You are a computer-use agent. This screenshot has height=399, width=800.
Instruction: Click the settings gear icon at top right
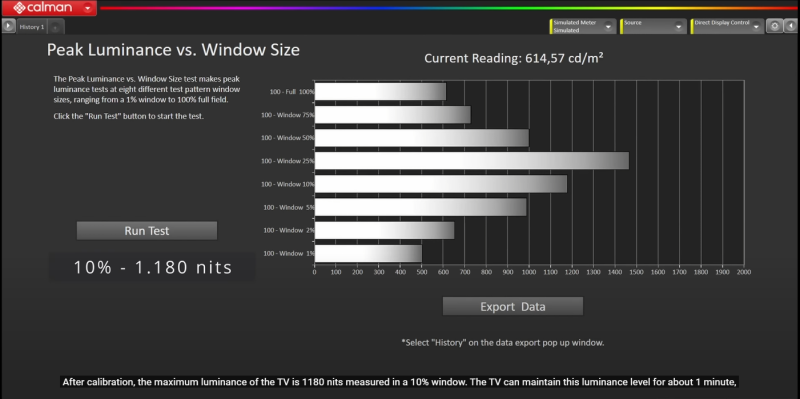coord(774,26)
